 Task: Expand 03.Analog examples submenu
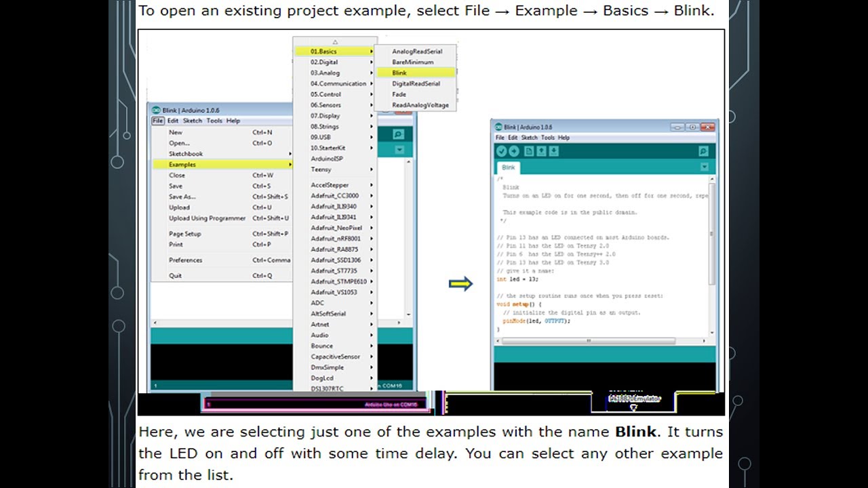pos(335,73)
